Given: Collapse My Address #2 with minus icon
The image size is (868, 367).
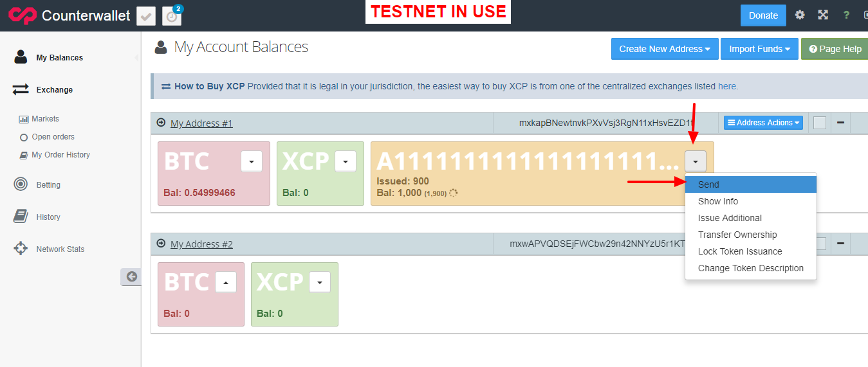Looking at the screenshot, I should coord(840,244).
